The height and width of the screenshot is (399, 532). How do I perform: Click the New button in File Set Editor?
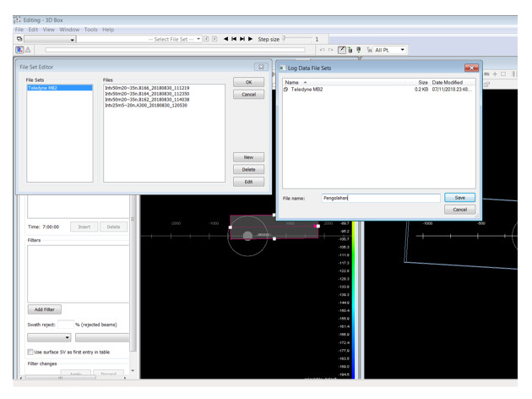248,157
